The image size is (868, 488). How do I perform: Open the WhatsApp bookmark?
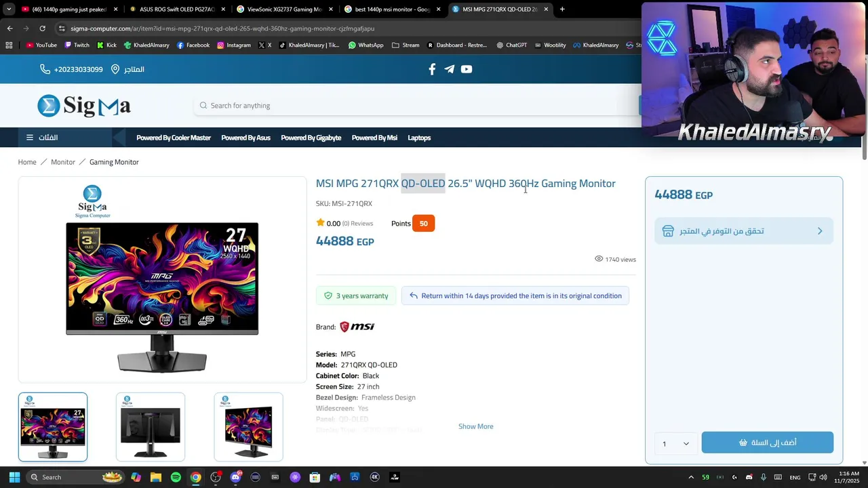pos(366,45)
